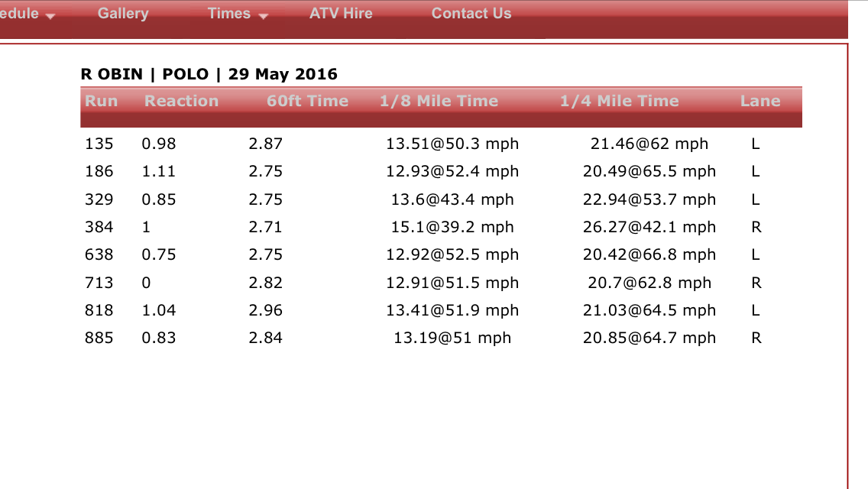Open the Contact Us page

coord(471,13)
